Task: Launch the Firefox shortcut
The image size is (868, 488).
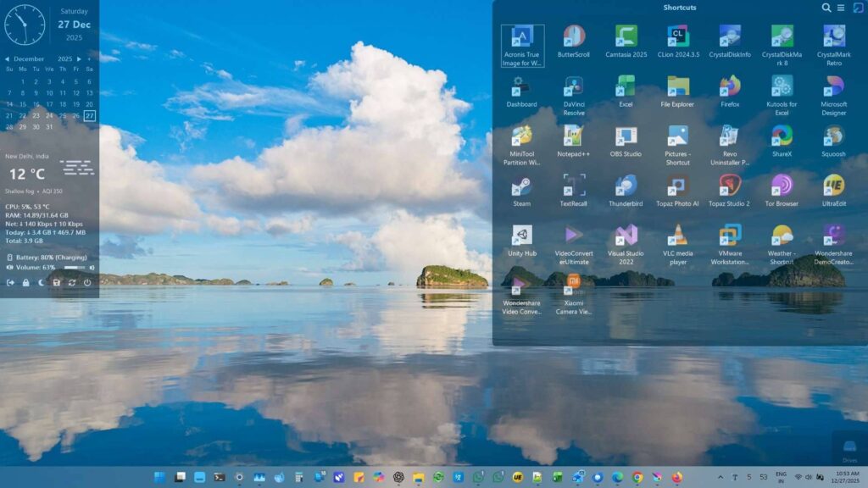Action: [x=730, y=90]
